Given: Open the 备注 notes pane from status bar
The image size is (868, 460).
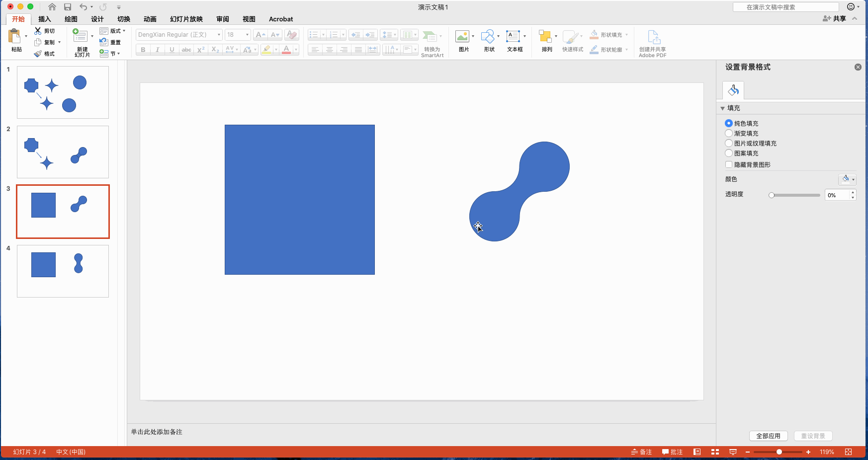Looking at the screenshot, I should (641, 452).
